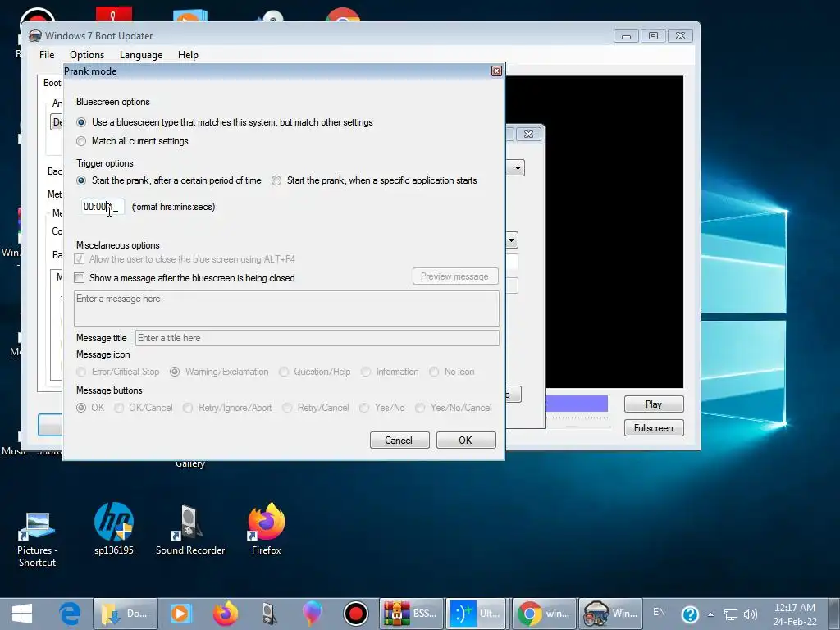Click the help question mark tray icon
This screenshot has width=840, height=630.
690,614
